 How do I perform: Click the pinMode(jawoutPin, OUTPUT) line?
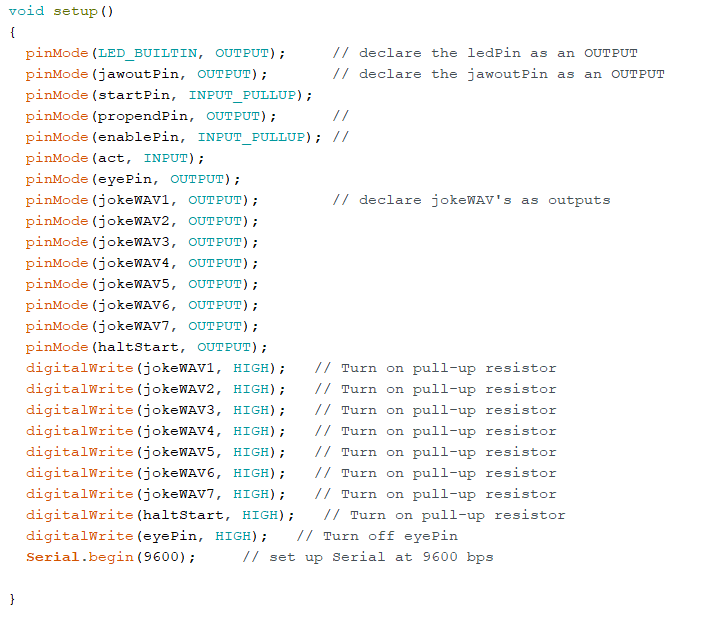[x=146, y=75]
